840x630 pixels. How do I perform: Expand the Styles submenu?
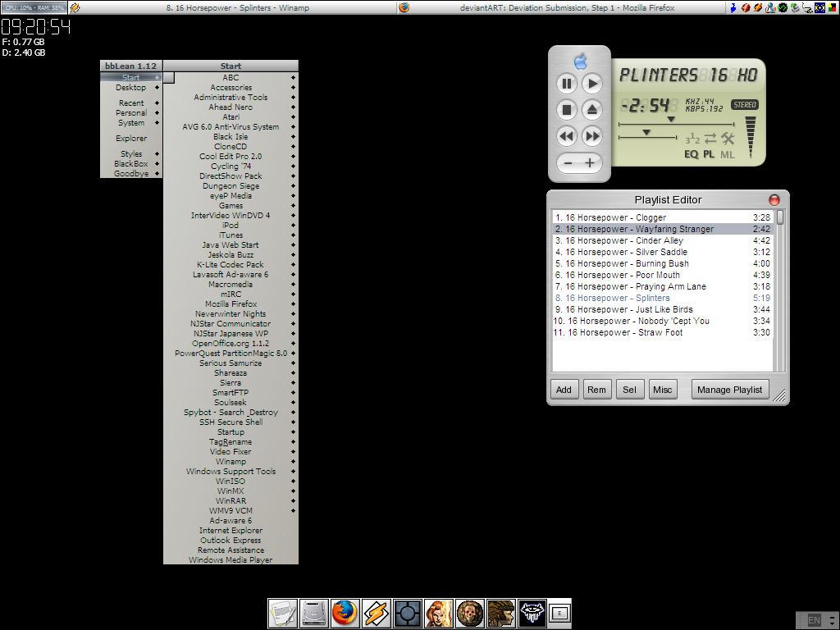(x=131, y=153)
